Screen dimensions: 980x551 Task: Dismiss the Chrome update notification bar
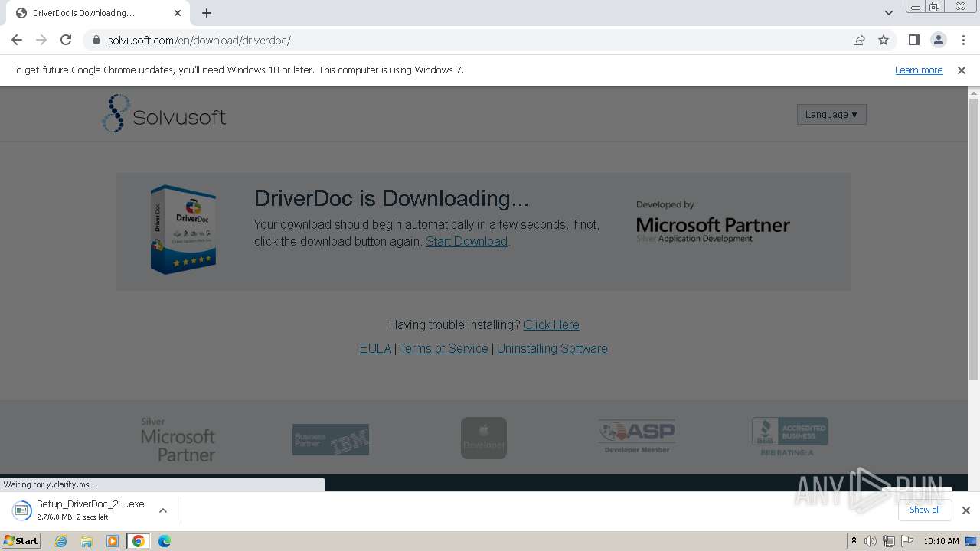(962, 70)
